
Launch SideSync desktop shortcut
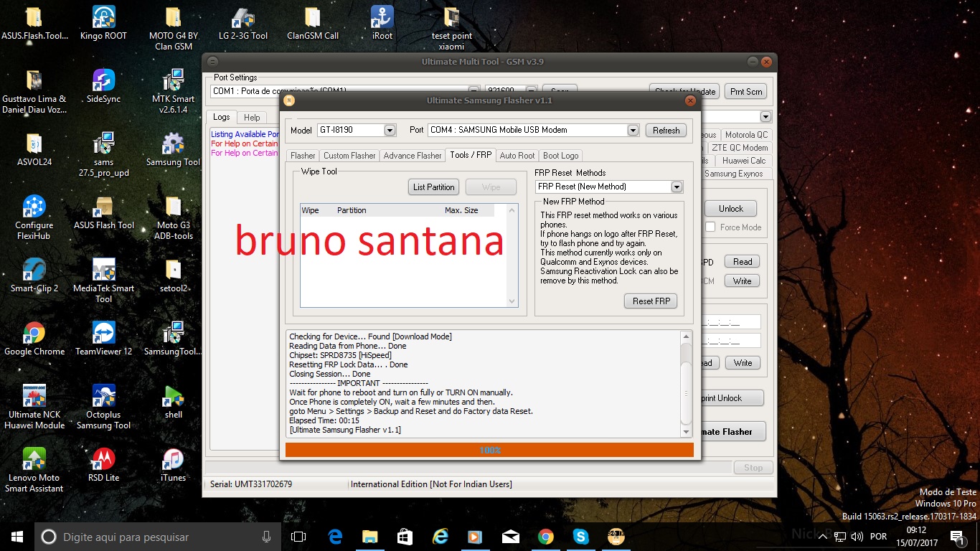pyautogui.click(x=104, y=87)
